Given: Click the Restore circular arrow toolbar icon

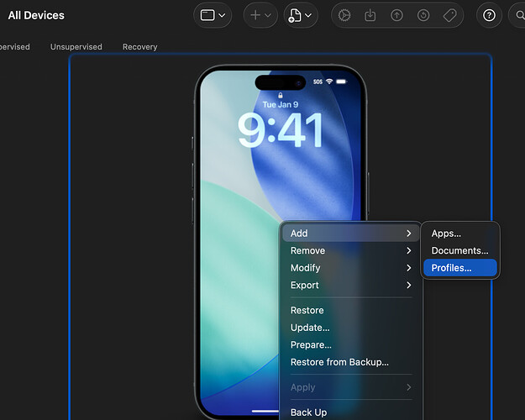Looking at the screenshot, I should click(x=423, y=15).
